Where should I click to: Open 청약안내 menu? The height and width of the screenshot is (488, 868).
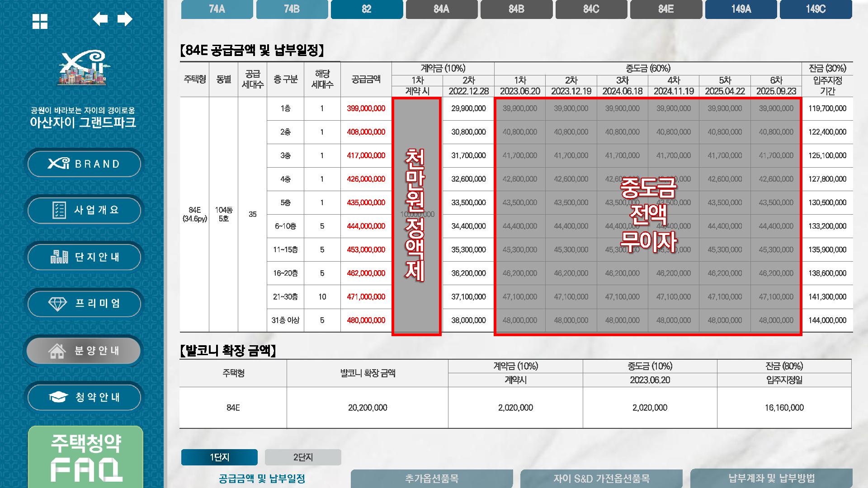coord(84,397)
